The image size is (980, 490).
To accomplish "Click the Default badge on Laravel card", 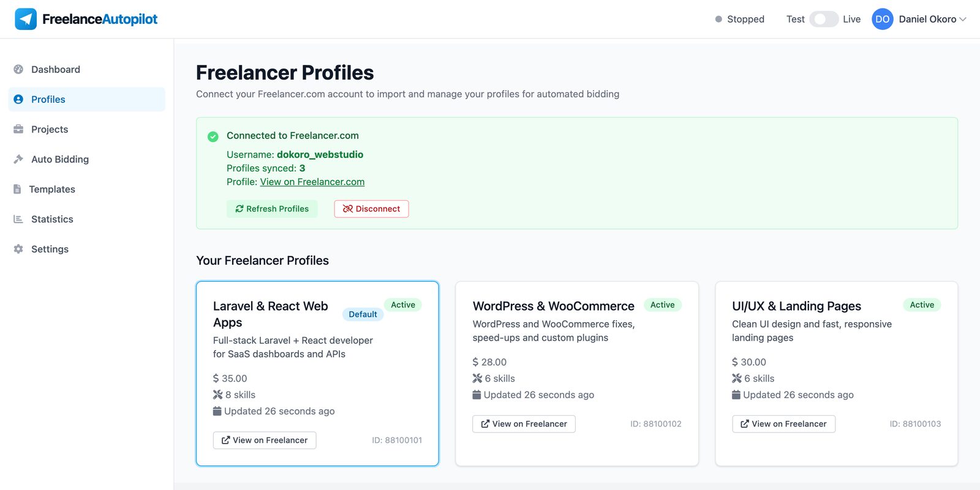I will [363, 314].
